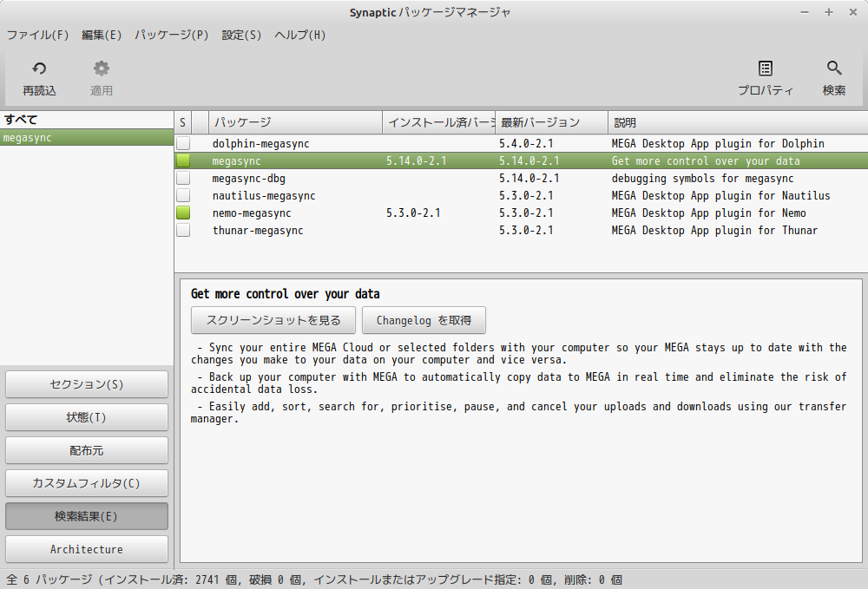Open the 編集(E) menu
The height and width of the screenshot is (589, 868).
(102, 35)
